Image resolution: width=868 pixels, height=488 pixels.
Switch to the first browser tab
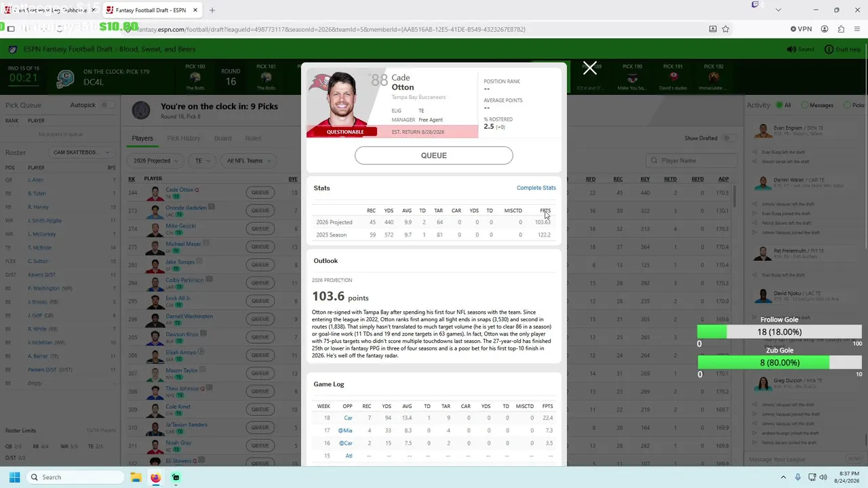pos(49,10)
